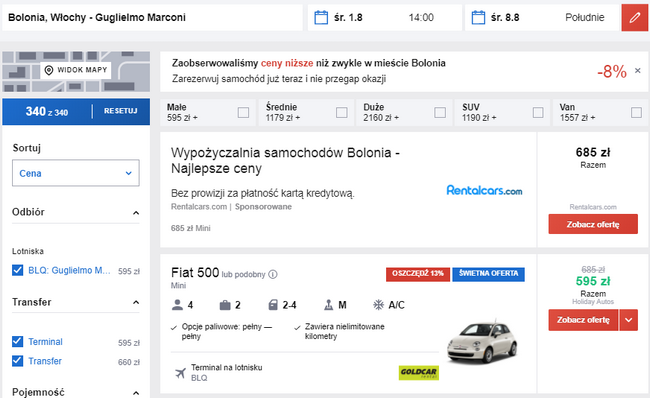Uncheck the Transfer 660 zł filter
The width and height of the screenshot is (650, 398).
pyautogui.click(x=17, y=361)
